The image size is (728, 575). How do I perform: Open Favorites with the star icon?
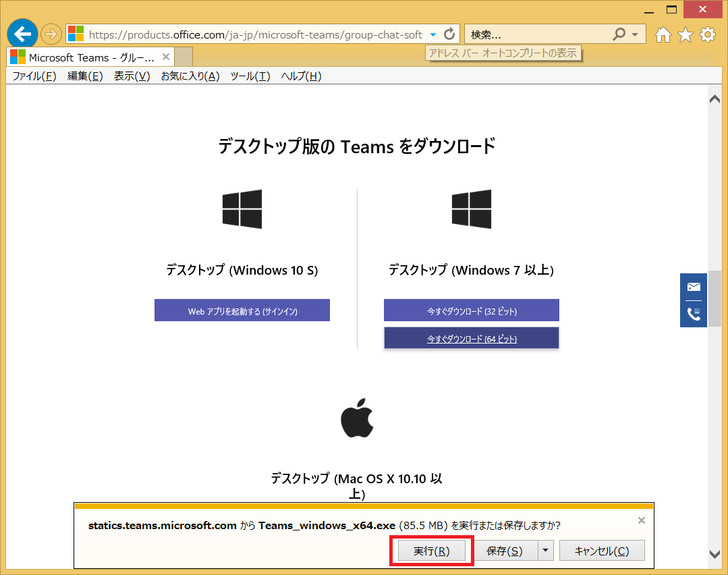click(685, 34)
